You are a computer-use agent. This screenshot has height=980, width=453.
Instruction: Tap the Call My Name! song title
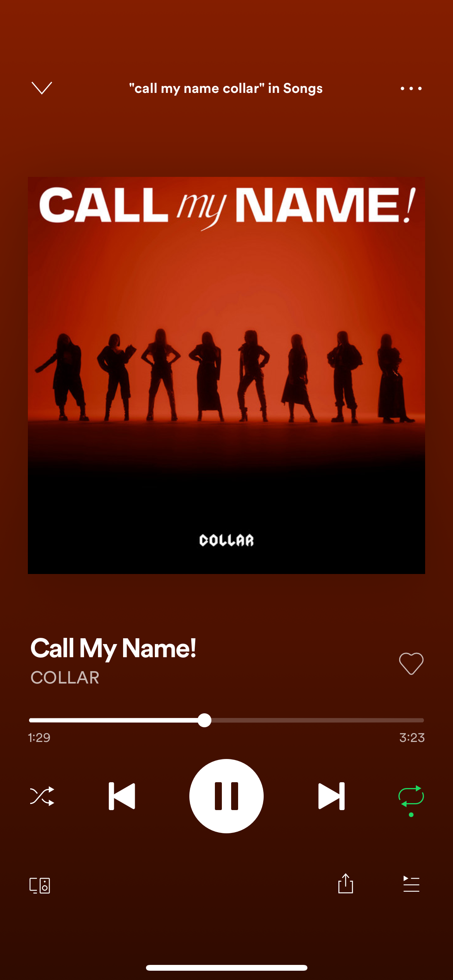[113, 648]
